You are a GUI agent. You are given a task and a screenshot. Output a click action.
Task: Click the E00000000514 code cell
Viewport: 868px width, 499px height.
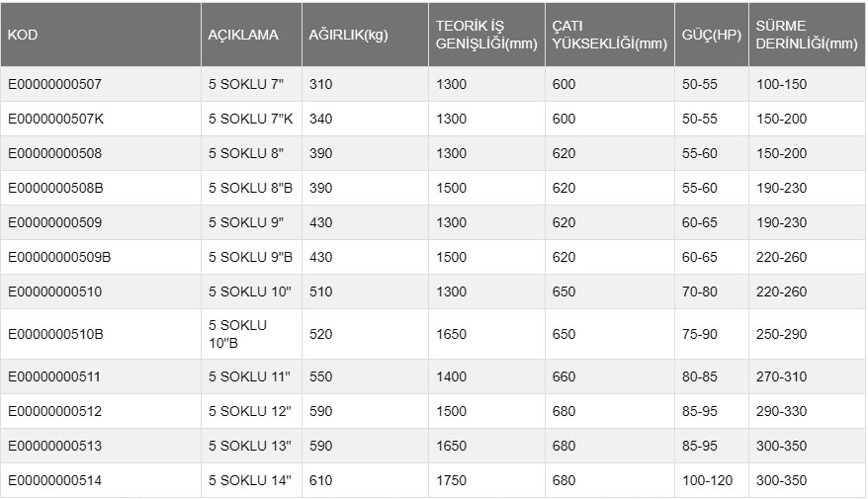click(x=54, y=481)
